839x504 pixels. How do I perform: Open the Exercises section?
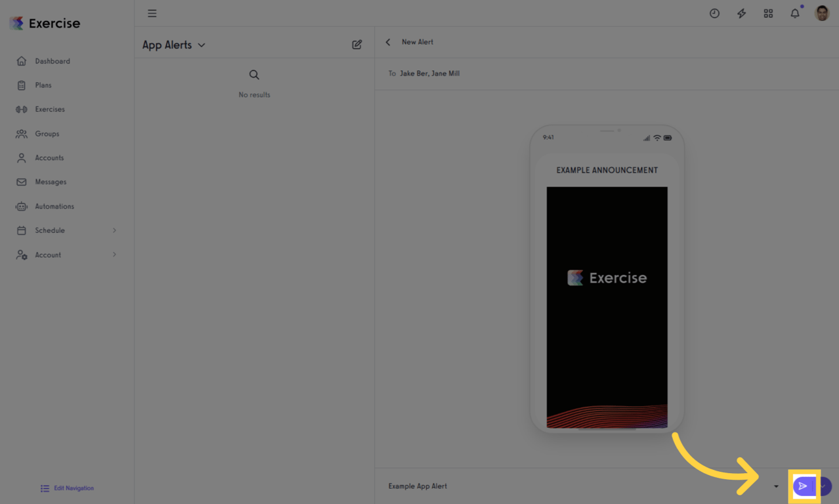point(51,109)
